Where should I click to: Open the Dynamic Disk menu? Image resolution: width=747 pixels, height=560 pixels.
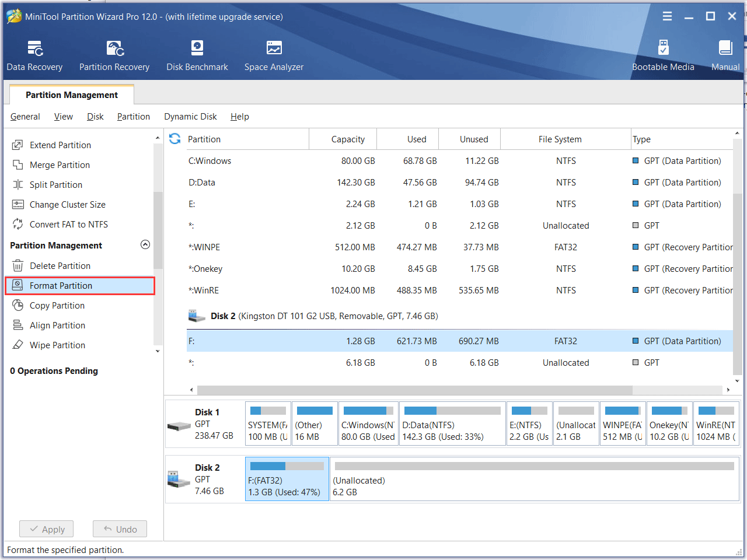point(190,117)
